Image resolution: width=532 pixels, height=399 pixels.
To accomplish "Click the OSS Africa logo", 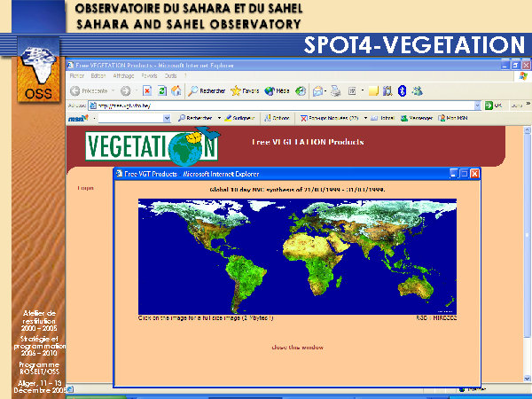I will pos(38,70).
